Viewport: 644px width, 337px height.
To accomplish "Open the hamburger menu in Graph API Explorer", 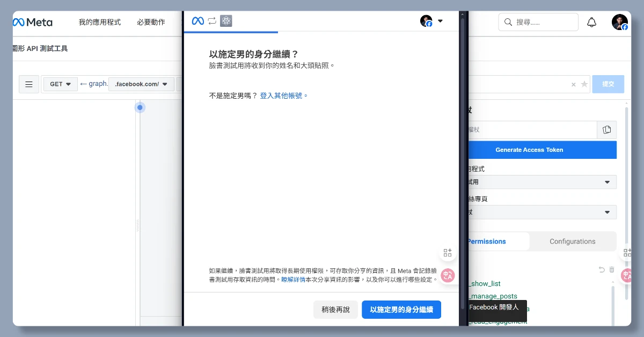I will click(29, 84).
